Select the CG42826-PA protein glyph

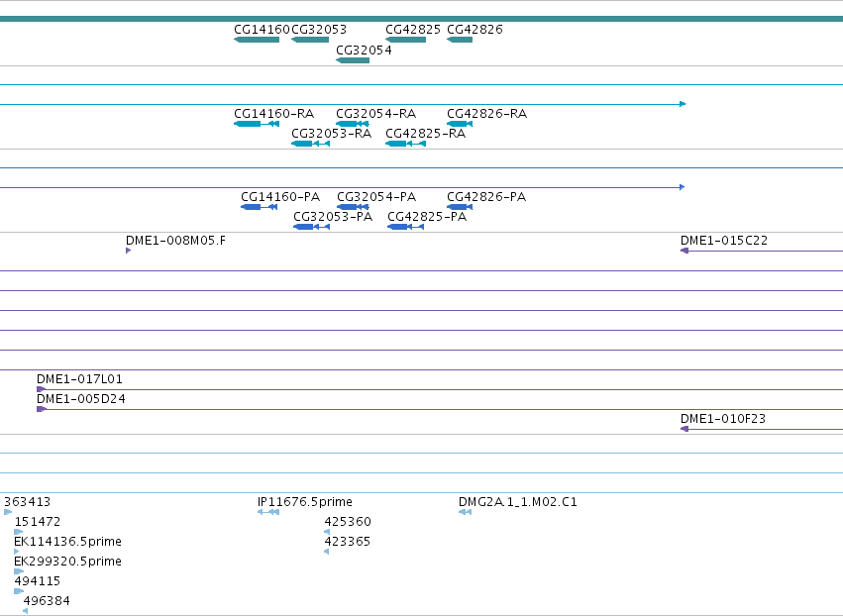click(460, 208)
